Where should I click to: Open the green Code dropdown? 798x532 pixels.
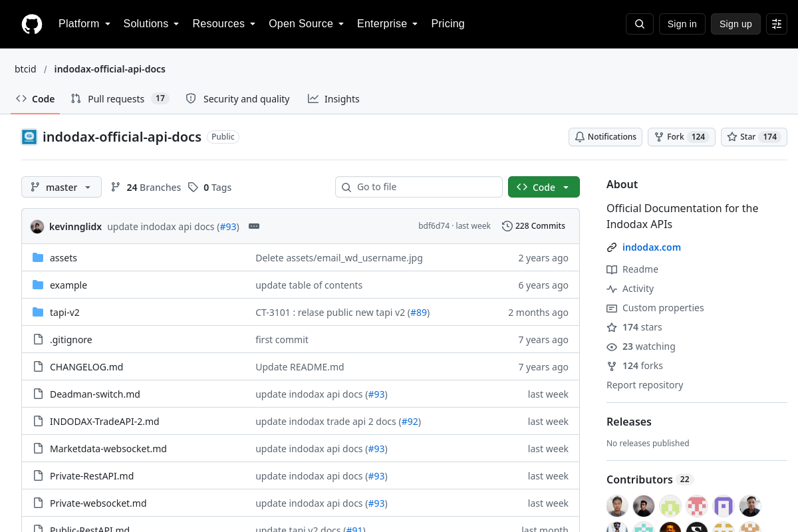(x=544, y=187)
